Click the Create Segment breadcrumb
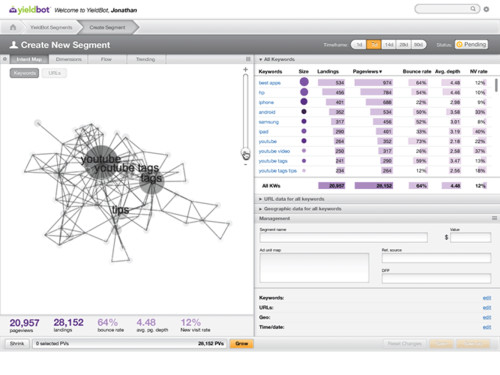The height and width of the screenshot is (375, 500). (107, 27)
